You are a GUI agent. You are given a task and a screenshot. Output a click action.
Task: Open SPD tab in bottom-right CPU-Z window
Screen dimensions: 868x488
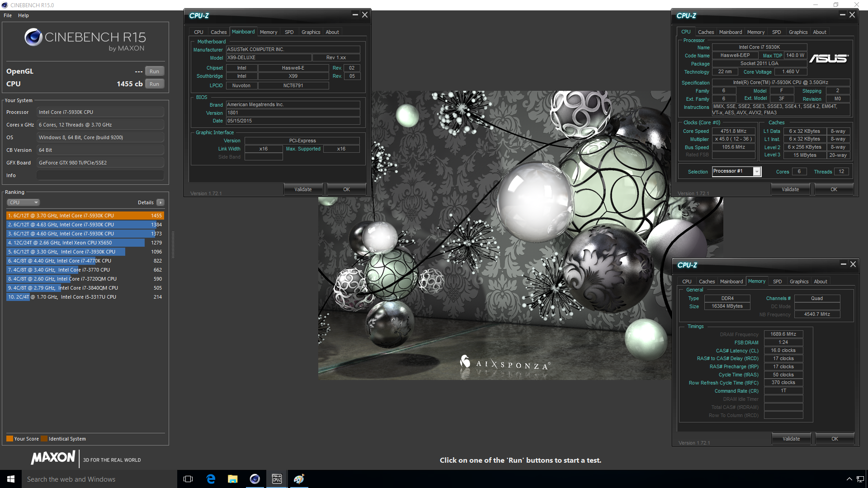point(778,282)
